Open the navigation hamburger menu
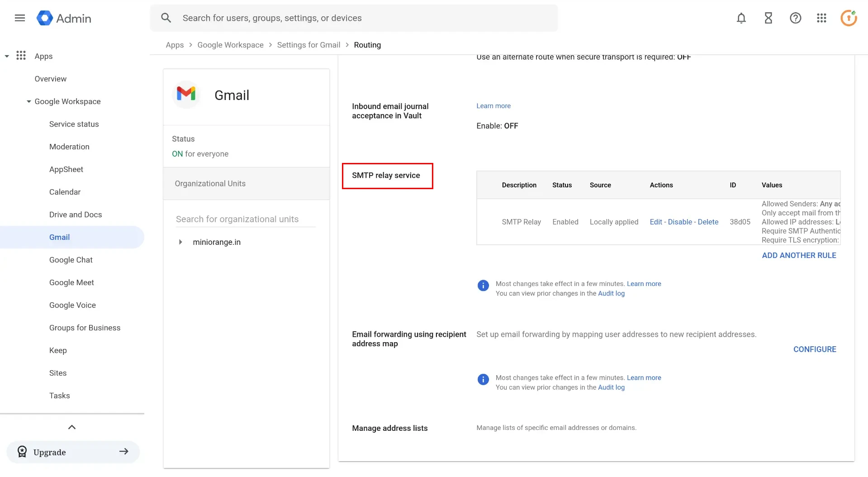This screenshot has height=477, width=868. [19, 18]
